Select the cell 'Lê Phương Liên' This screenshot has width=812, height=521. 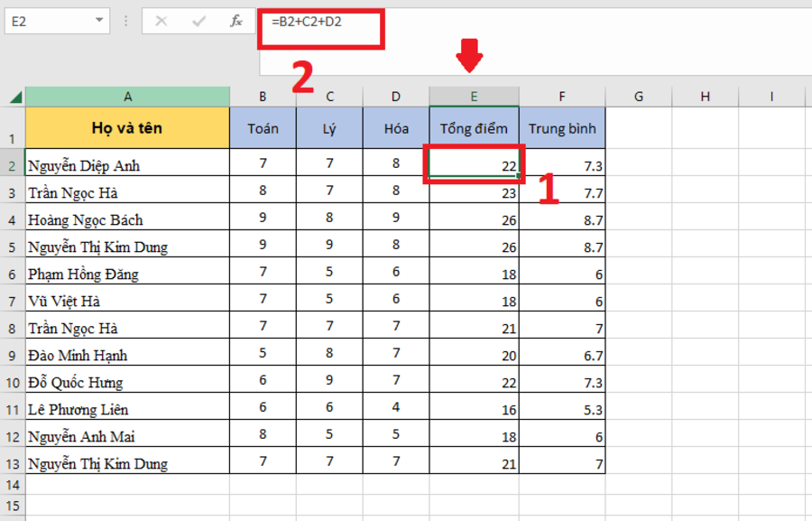click(127, 406)
